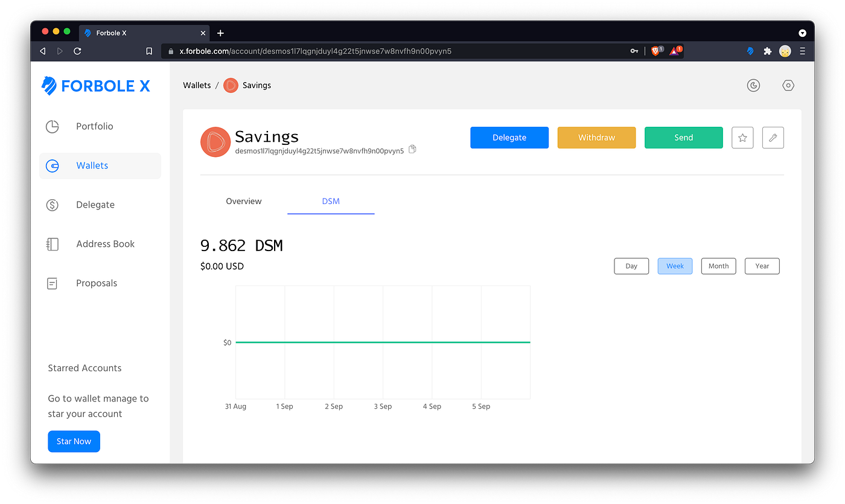Select the Wallets icon in the sidebar
845x504 pixels.
53,165
